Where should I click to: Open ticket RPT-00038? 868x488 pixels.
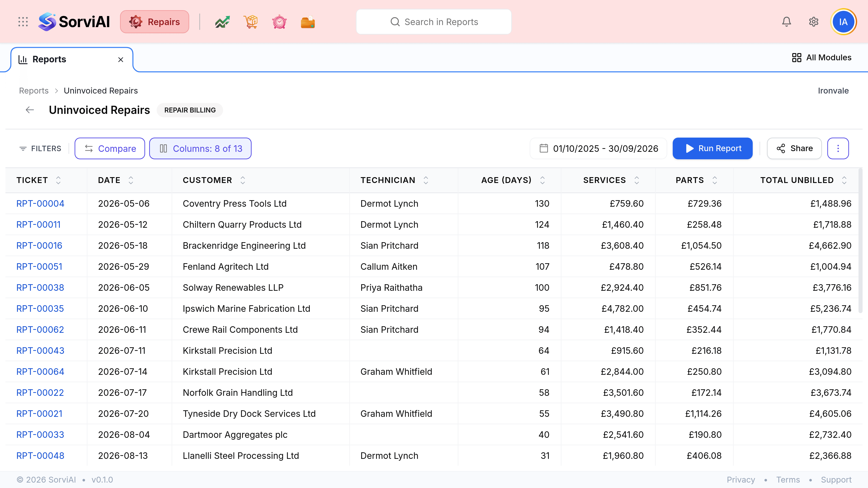40,288
